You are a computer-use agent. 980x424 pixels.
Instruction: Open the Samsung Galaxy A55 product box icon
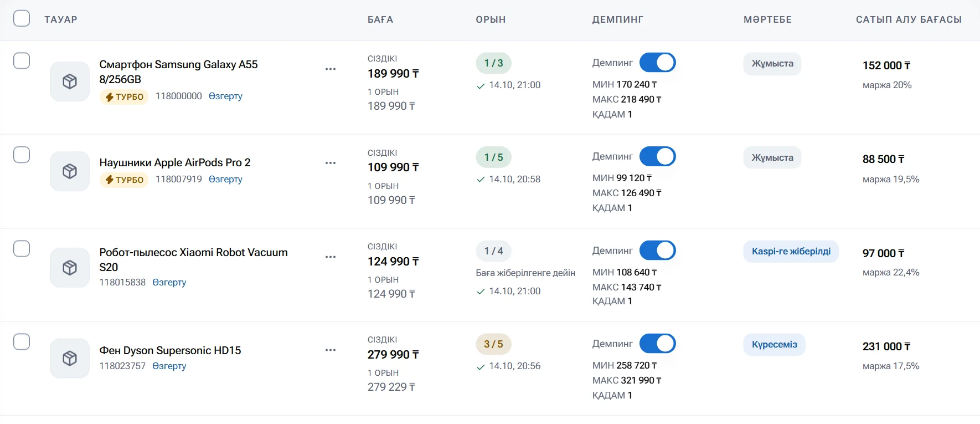[70, 81]
